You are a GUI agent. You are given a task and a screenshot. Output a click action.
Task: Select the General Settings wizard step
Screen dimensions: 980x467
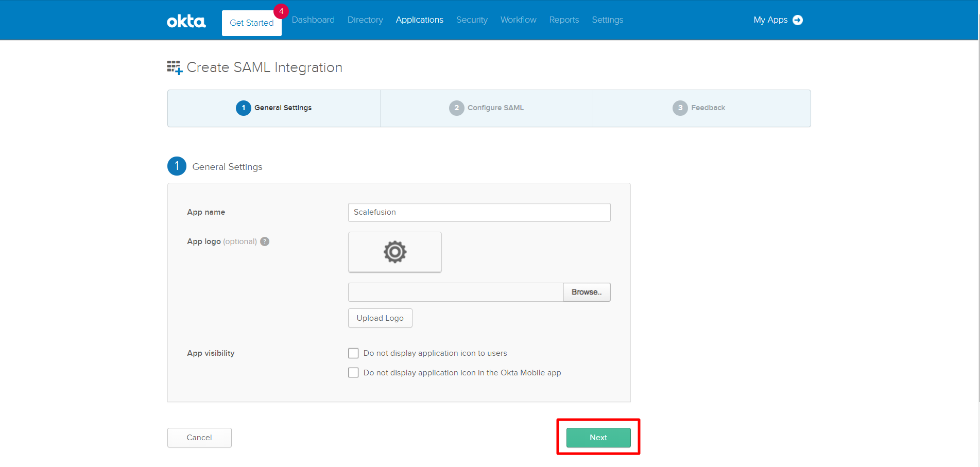click(x=274, y=108)
